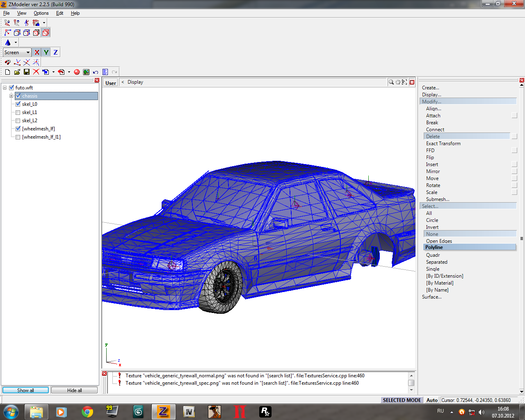Open dropdown arrow at end of top selection toolbar
This screenshot has height=420, width=525.
click(x=44, y=23)
